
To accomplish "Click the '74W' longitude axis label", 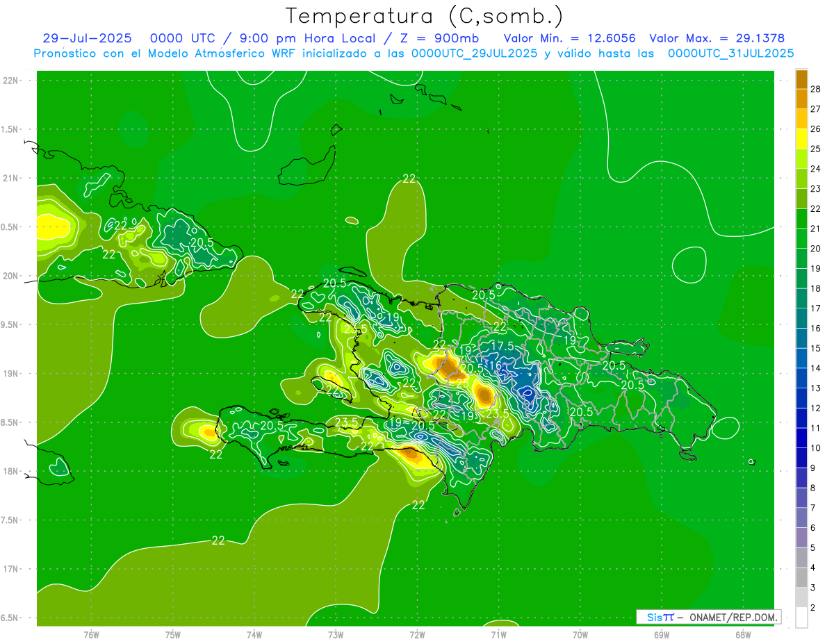I will (254, 635).
